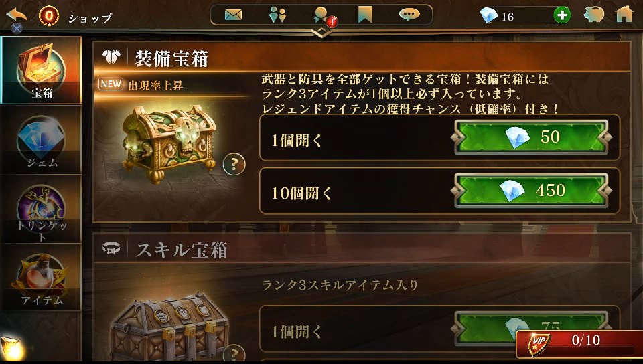Buy one 装備宝箱 for 50 gems
643x364 pixels.
coord(531,137)
